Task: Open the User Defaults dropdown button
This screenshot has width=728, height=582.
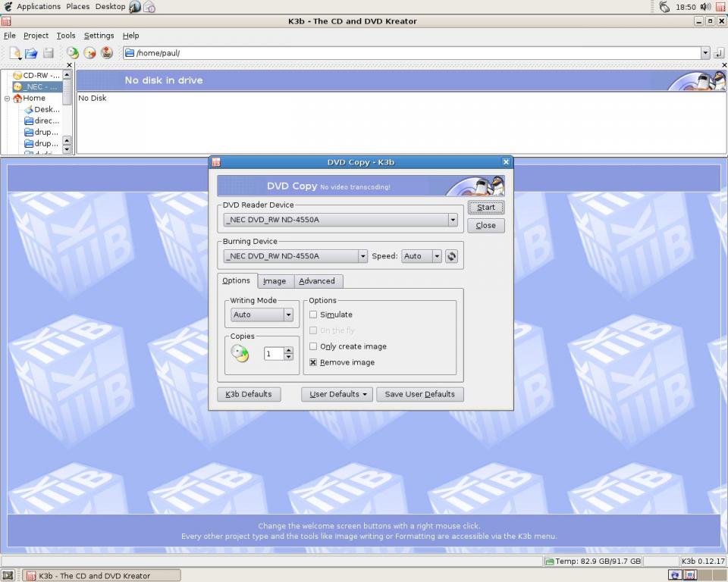Action: click(x=337, y=395)
